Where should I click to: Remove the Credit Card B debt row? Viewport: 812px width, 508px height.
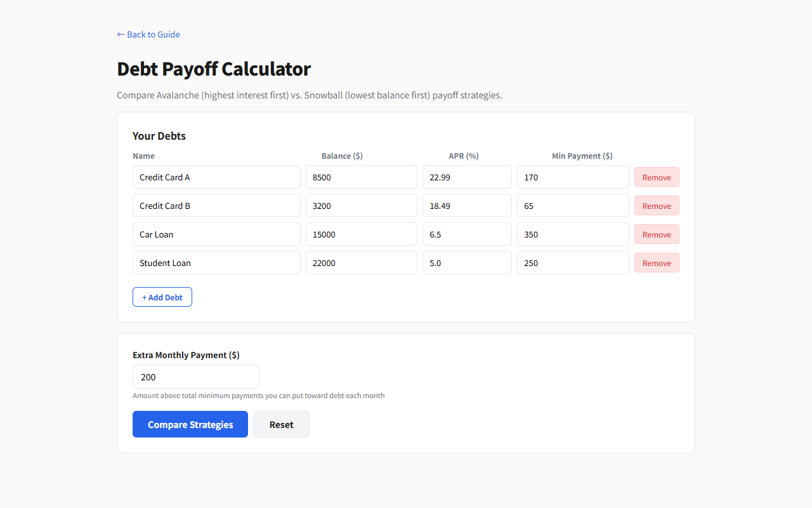tap(657, 206)
